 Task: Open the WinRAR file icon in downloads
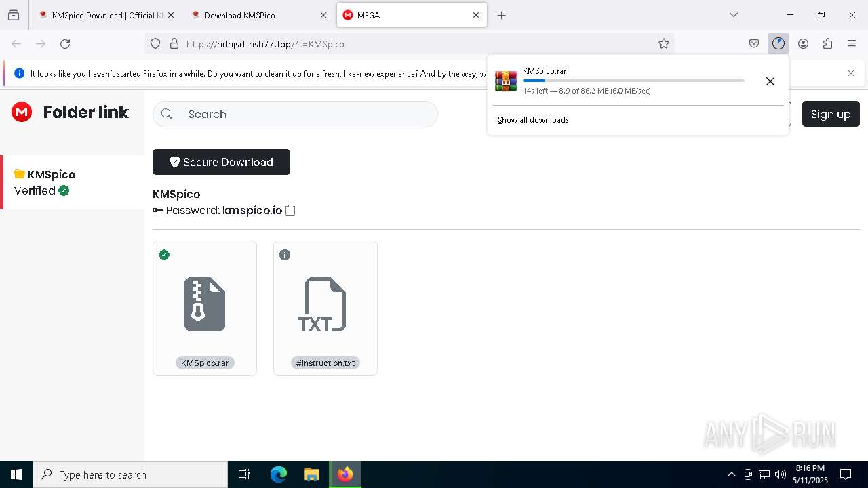click(x=506, y=81)
